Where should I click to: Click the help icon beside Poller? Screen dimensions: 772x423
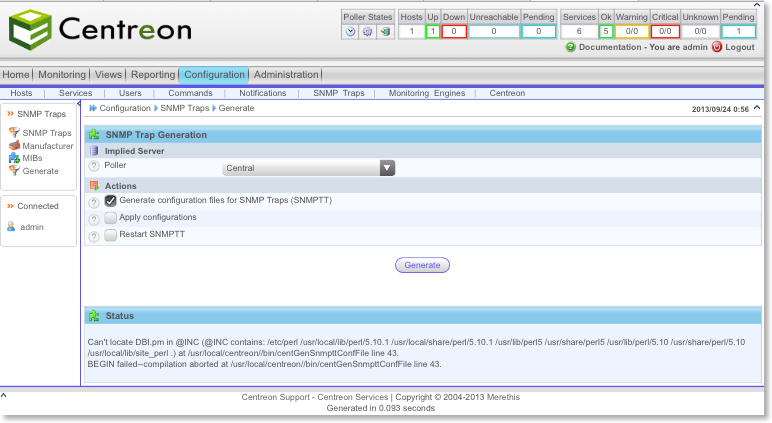94,167
